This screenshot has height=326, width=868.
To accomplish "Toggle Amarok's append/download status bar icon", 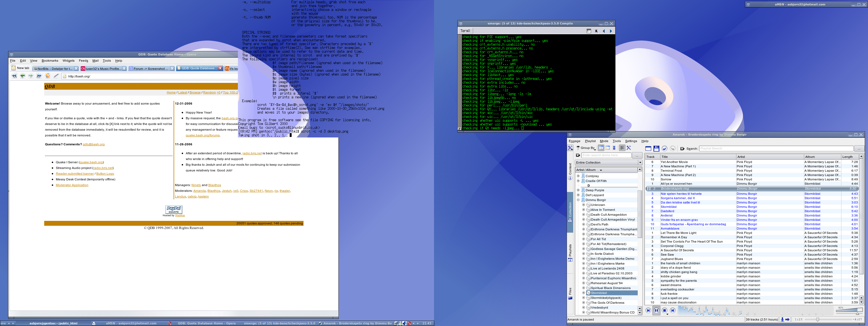I will pos(782,319).
